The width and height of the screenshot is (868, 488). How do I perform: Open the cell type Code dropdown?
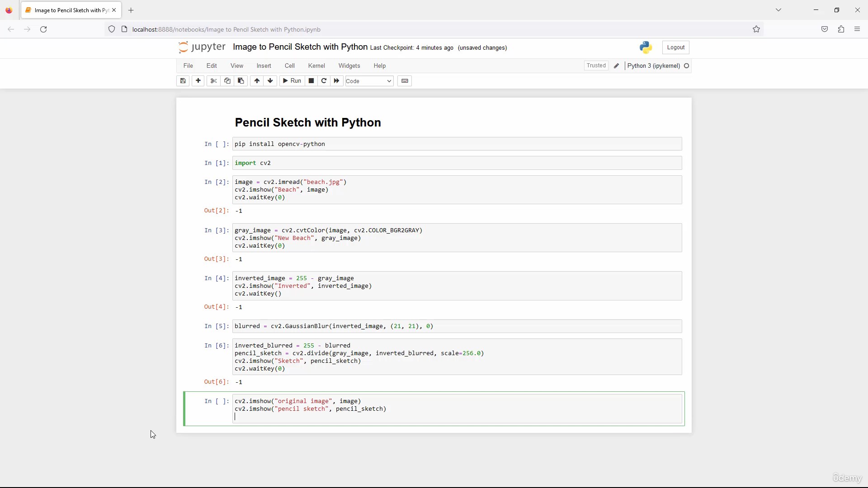click(x=369, y=81)
